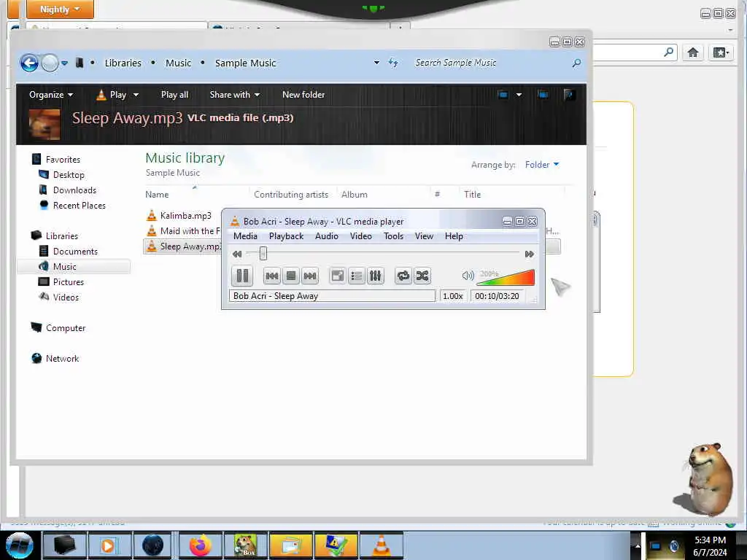This screenshot has height=560, width=747.
Task: Toggle shuffle random playback in VLC
Action: coord(422,276)
